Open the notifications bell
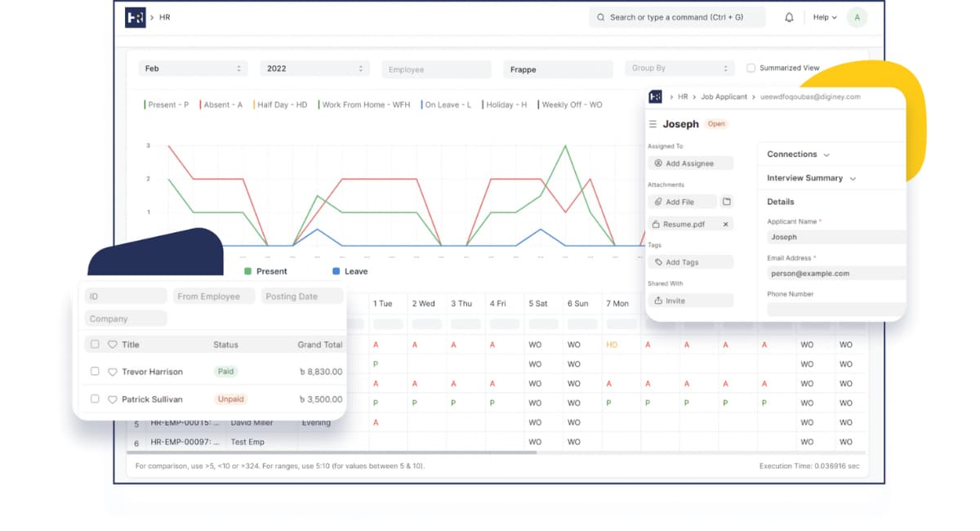The height and width of the screenshot is (531, 980). coord(789,17)
